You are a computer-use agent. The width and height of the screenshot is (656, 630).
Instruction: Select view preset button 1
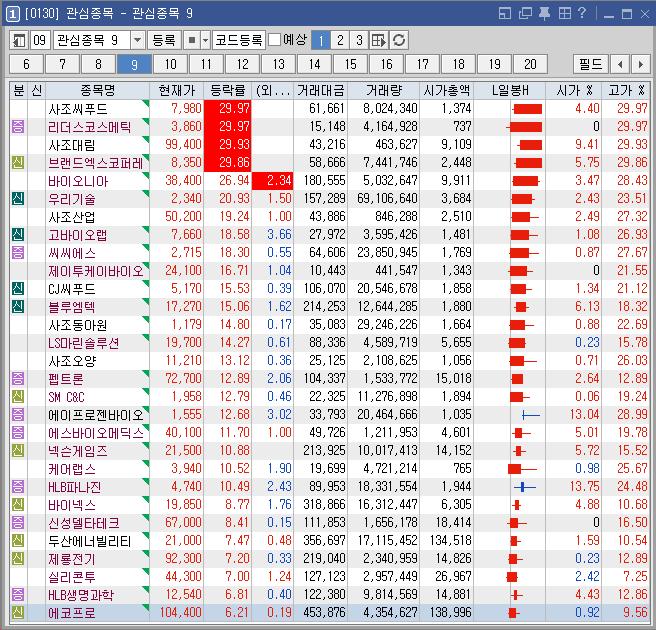point(321,41)
